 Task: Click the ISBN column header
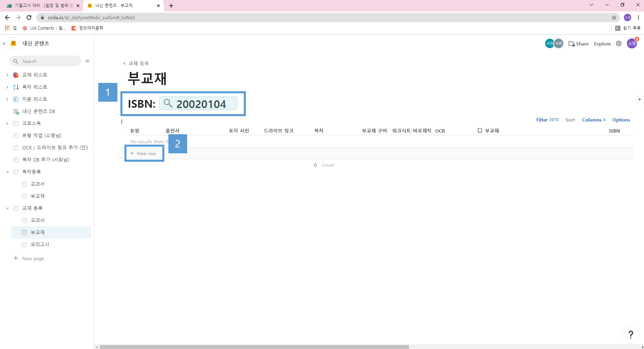[x=614, y=131]
